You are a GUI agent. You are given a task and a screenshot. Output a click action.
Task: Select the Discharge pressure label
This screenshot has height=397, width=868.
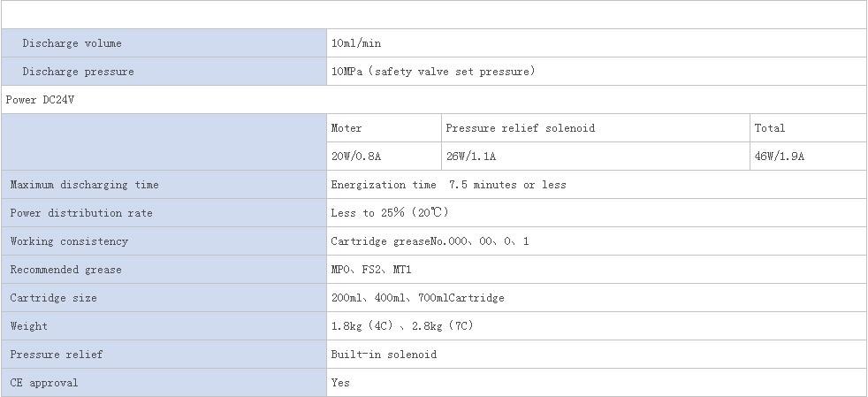[78, 72]
